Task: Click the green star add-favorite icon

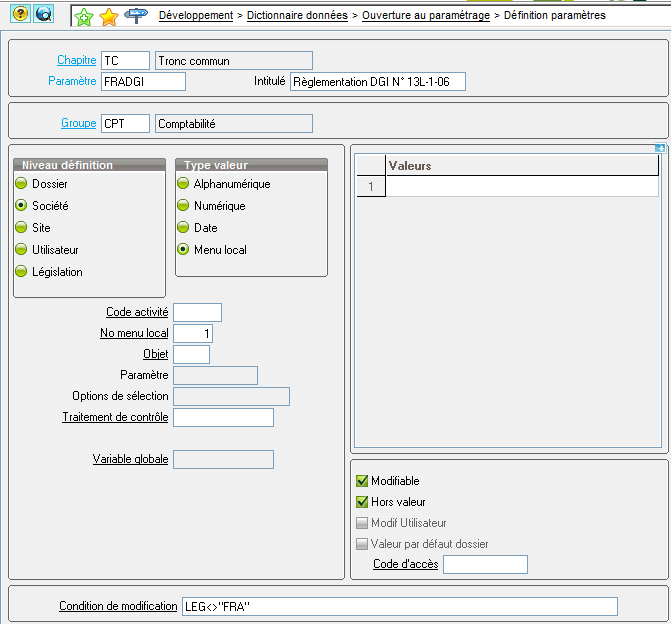Action: click(x=83, y=17)
